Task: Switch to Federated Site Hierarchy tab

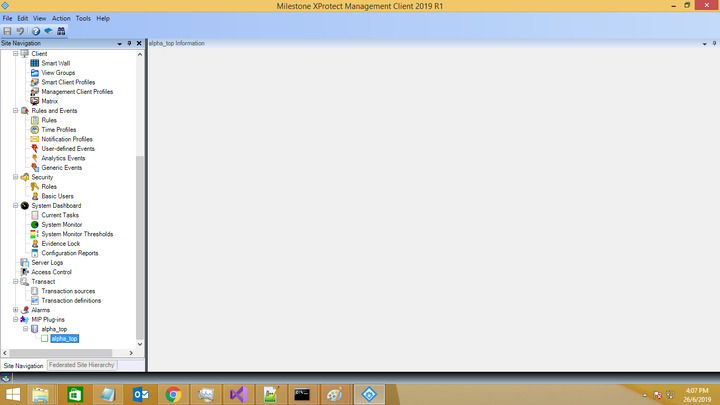Action: (x=82, y=365)
